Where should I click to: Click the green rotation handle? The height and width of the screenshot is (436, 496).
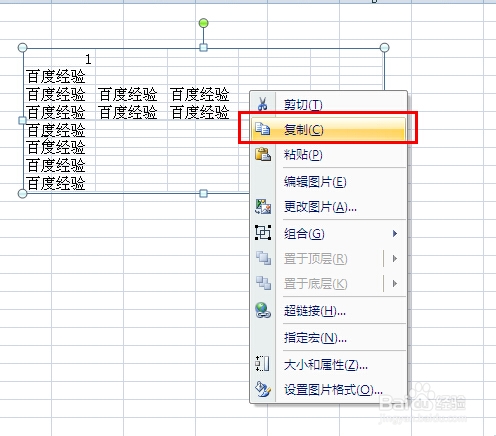(x=203, y=23)
